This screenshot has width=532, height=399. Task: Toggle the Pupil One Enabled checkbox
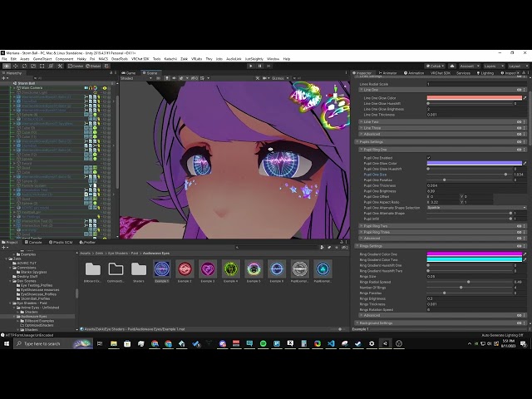[429, 158]
